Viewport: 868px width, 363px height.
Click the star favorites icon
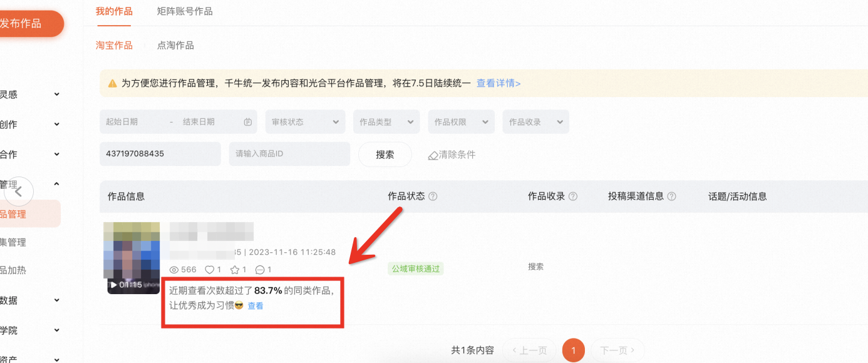pyautogui.click(x=235, y=270)
